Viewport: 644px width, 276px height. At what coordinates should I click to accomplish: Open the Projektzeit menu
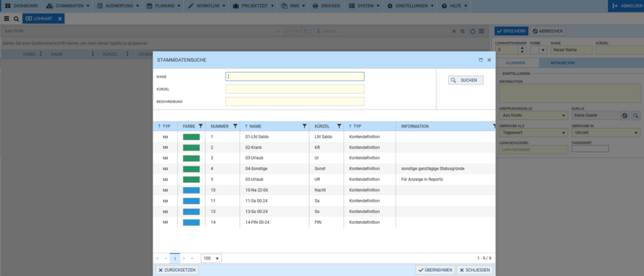tap(253, 6)
